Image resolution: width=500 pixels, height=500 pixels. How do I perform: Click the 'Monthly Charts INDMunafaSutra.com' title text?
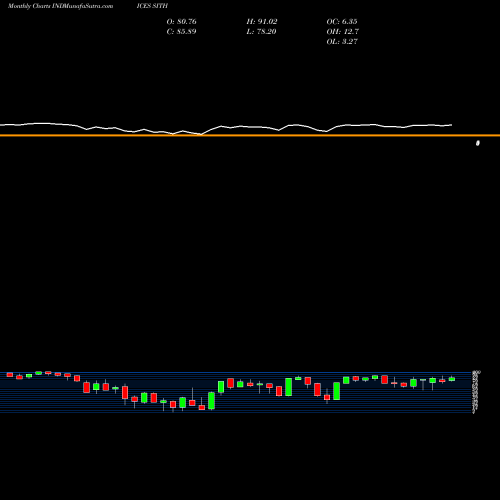pos(60,6)
